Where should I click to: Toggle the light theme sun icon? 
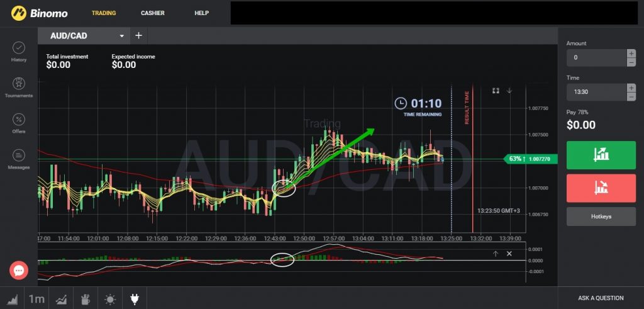[x=110, y=300]
